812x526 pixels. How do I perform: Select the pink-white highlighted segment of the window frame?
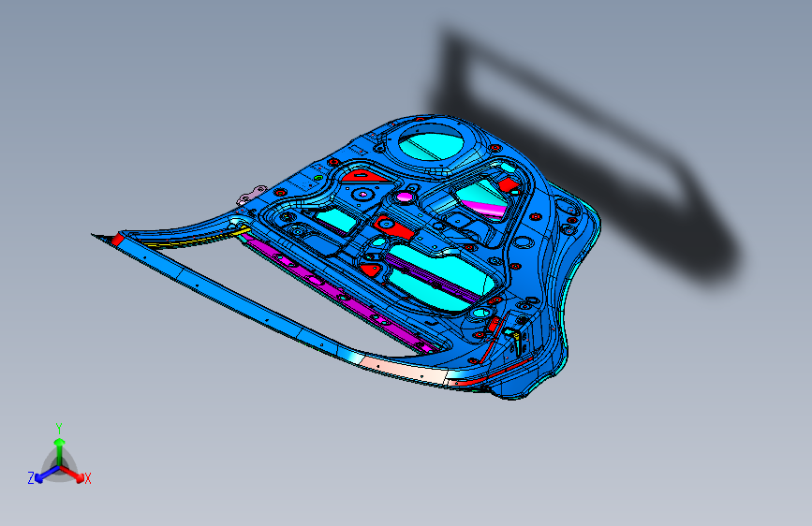(403, 370)
